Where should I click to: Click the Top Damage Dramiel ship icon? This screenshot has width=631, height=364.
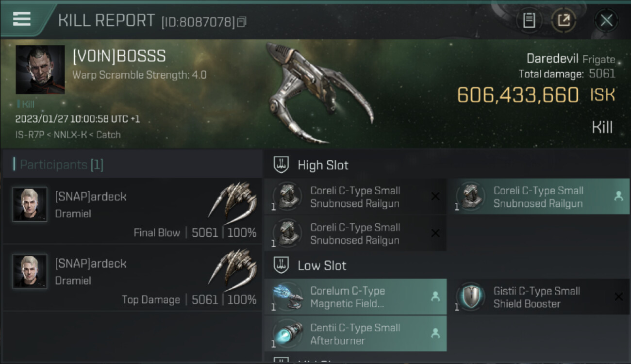(233, 267)
